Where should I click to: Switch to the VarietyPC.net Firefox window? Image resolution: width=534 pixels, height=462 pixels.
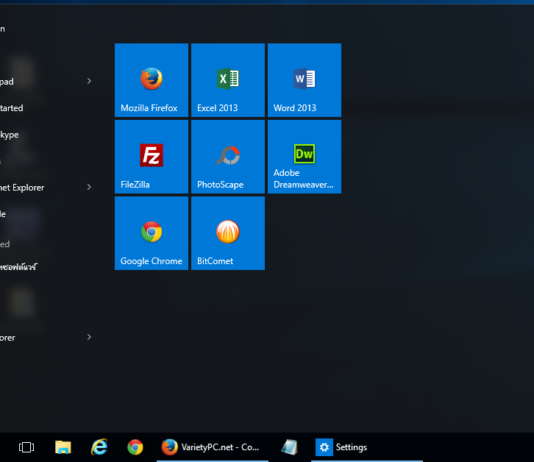(x=213, y=447)
